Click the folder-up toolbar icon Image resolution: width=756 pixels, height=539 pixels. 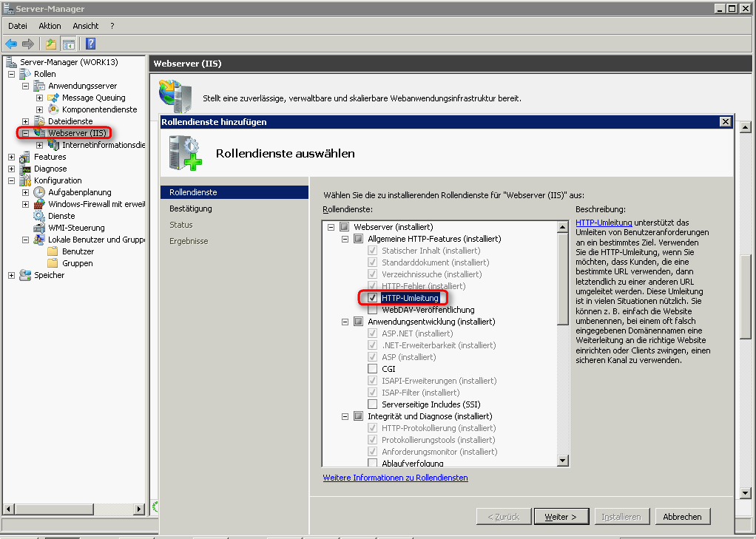coord(50,44)
